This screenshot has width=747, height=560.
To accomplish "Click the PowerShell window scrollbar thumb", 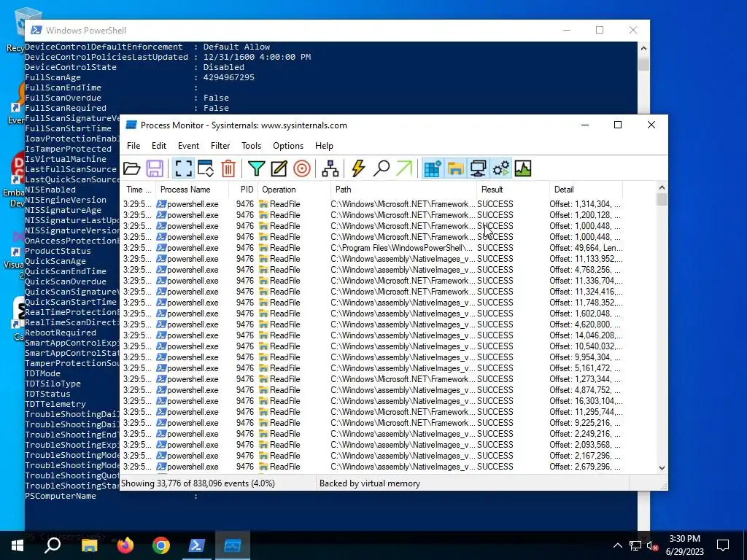I will (x=643, y=64).
